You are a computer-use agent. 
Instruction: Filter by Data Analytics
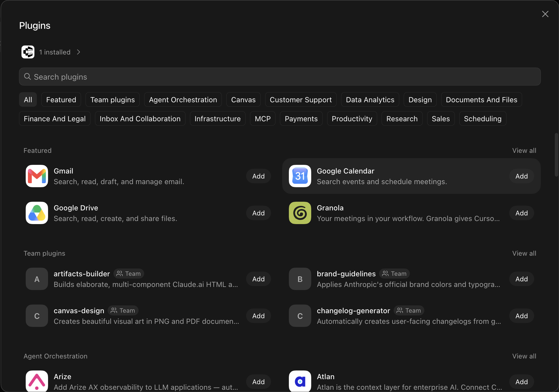click(x=370, y=100)
